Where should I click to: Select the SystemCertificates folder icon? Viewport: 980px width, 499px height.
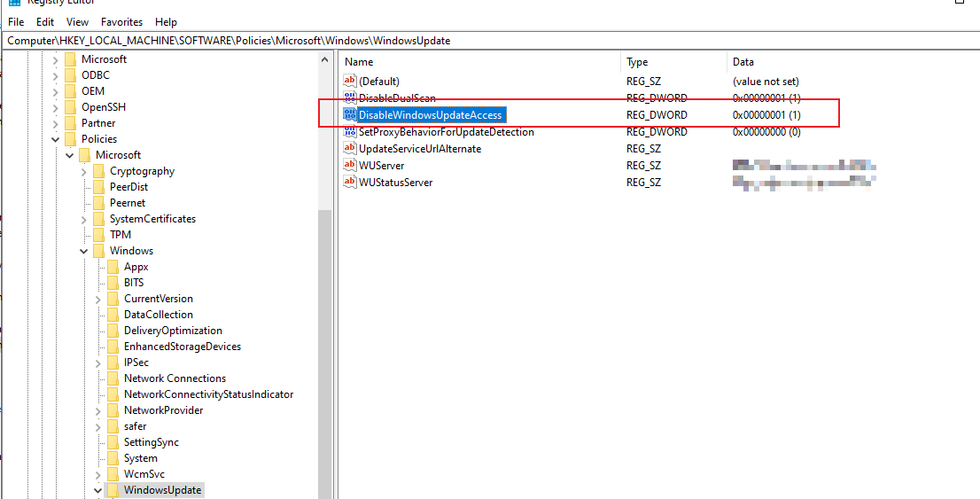tap(98, 219)
